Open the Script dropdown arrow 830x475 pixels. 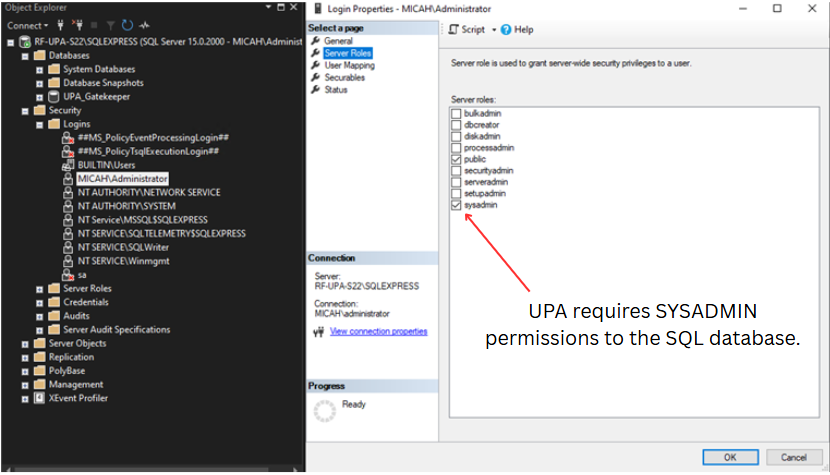point(494,30)
